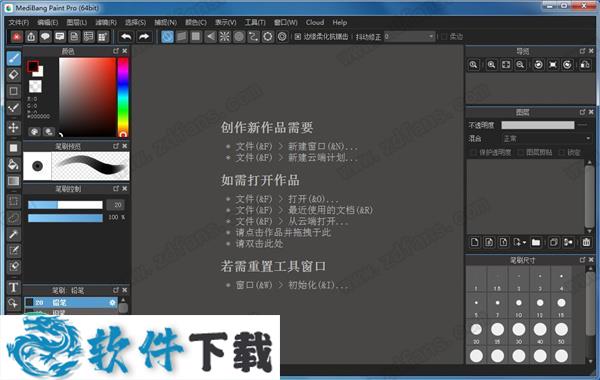Open the 图层(L) menu
This screenshot has width=600, height=380.
click(77, 22)
